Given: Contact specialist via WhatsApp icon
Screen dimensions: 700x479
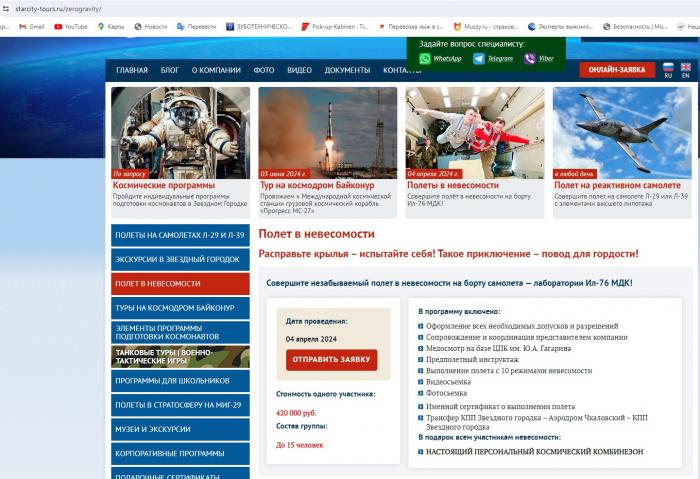Looking at the screenshot, I should [x=425, y=58].
